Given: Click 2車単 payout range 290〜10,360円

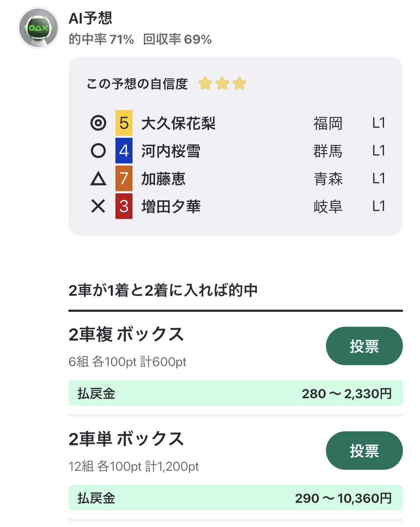Looking at the screenshot, I should tap(343, 498).
